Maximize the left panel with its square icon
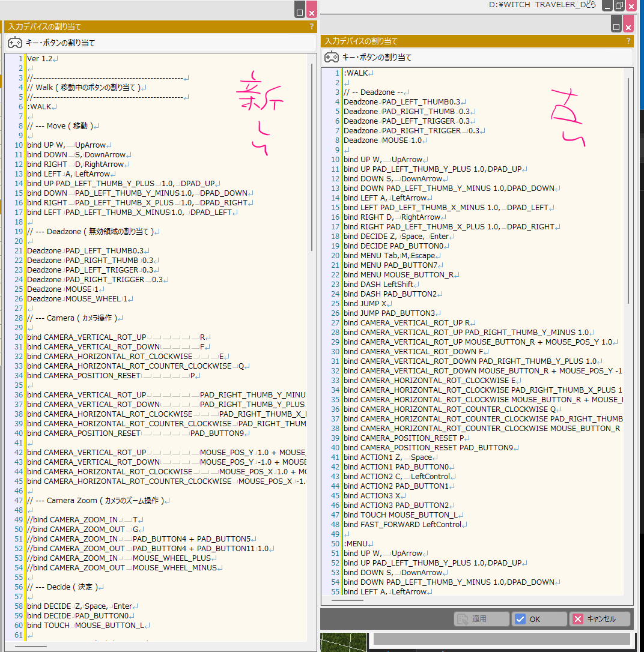This screenshot has width=644, height=652. (300, 10)
